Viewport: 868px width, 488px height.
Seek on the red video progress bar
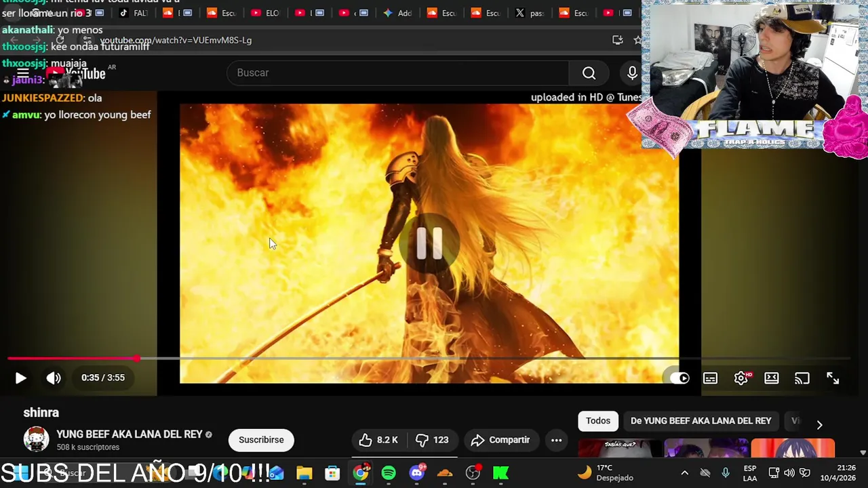click(x=429, y=358)
